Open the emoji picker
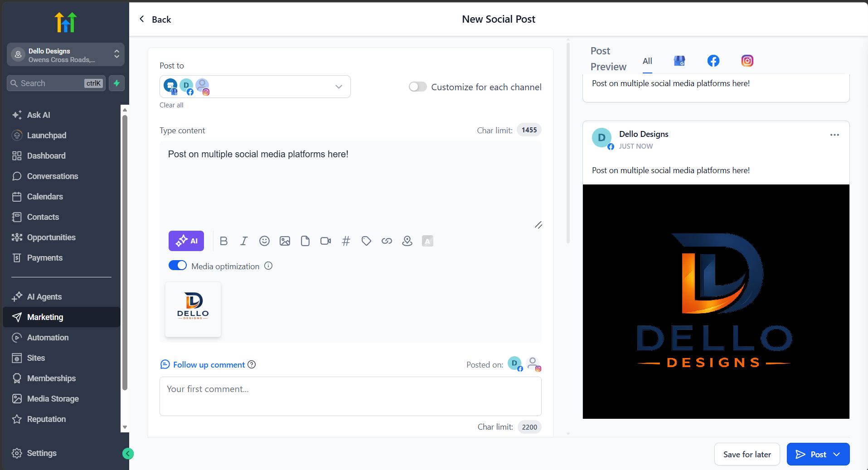The width and height of the screenshot is (868, 470). 264,241
